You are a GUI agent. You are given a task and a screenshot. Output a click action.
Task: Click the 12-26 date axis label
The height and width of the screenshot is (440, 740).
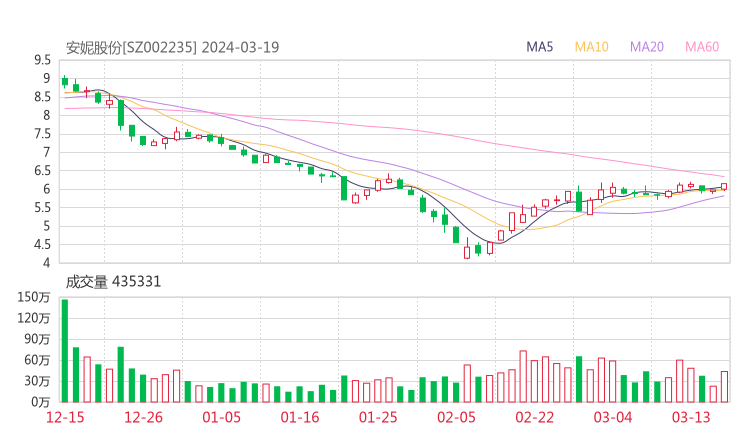point(143,417)
